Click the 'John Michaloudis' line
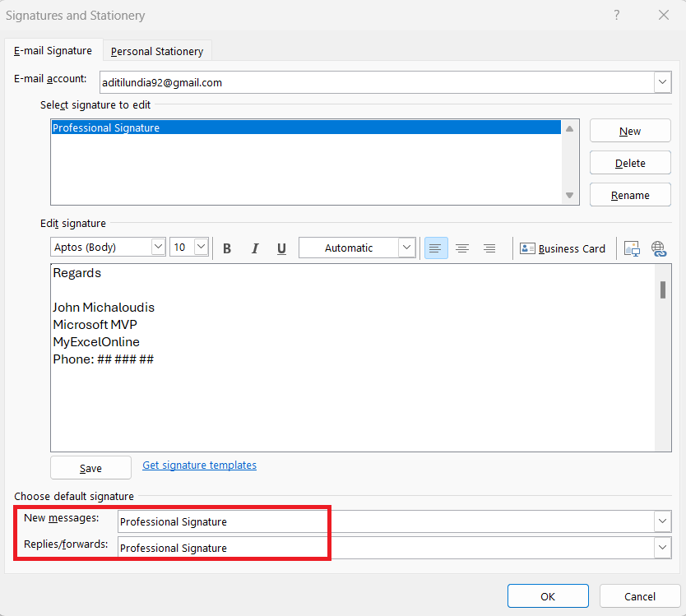The width and height of the screenshot is (686, 616). (x=104, y=307)
